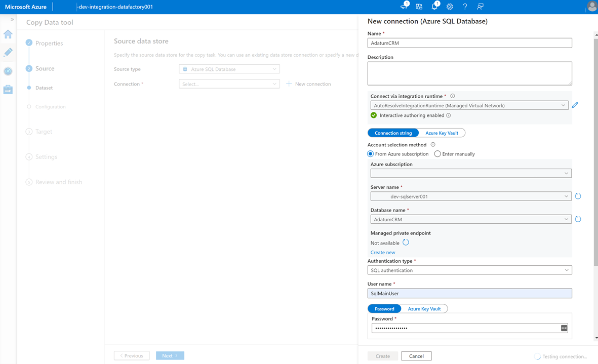Expand the left sidebar with double chevron
The height and width of the screenshot is (364, 598).
(12, 19)
